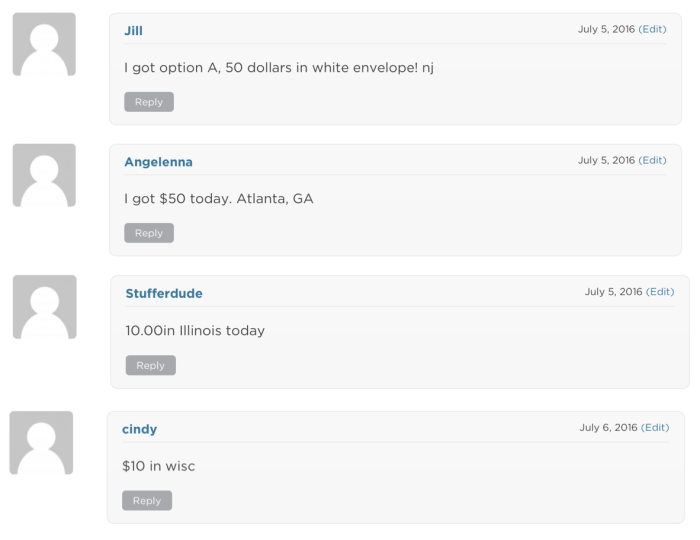Image resolution: width=700 pixels, height=540 pixels.
Task: Reply to Stufferdude's comment
Action: 150,365
